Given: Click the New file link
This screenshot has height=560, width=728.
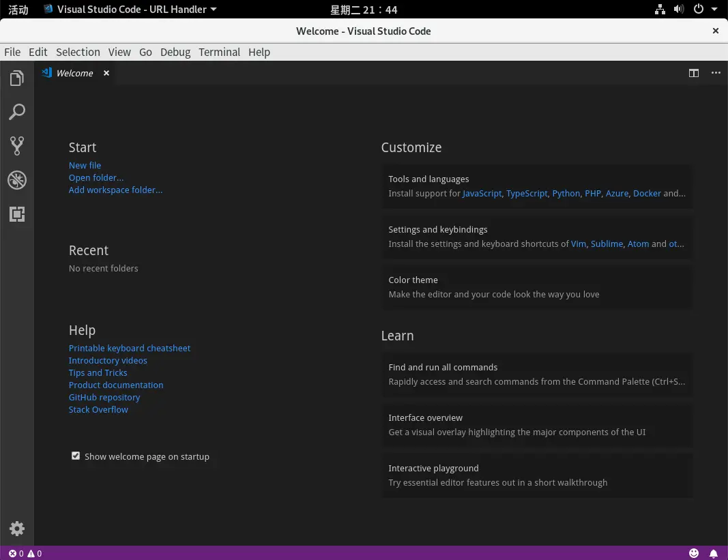Looking at the screenshot, I should tap(85, 165).
